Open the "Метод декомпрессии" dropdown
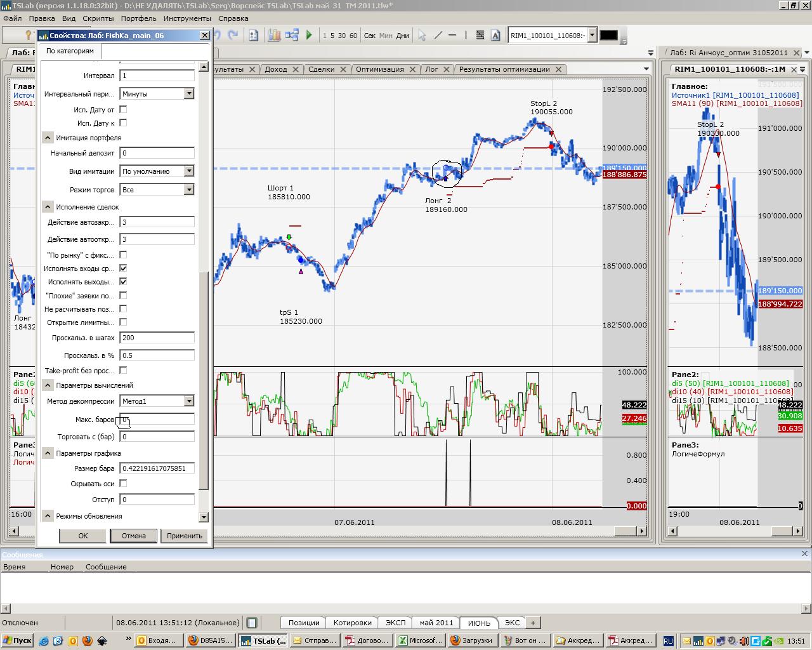 [188, 401]
